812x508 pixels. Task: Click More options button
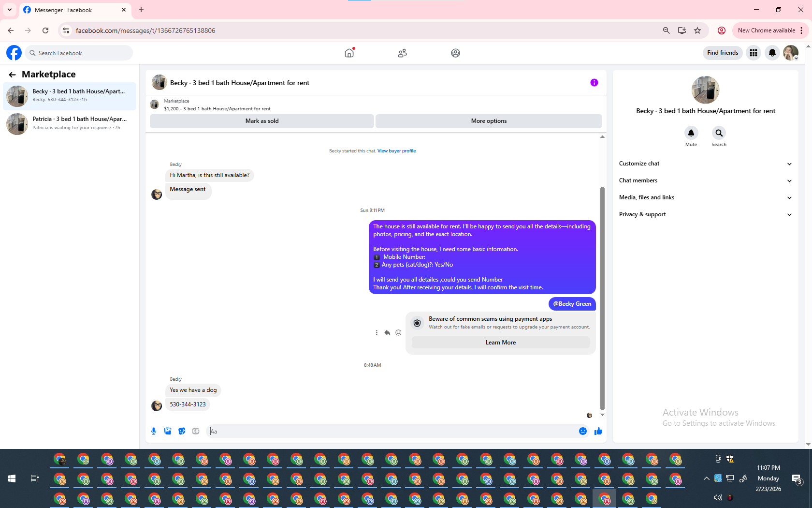[x=489, y=121]
